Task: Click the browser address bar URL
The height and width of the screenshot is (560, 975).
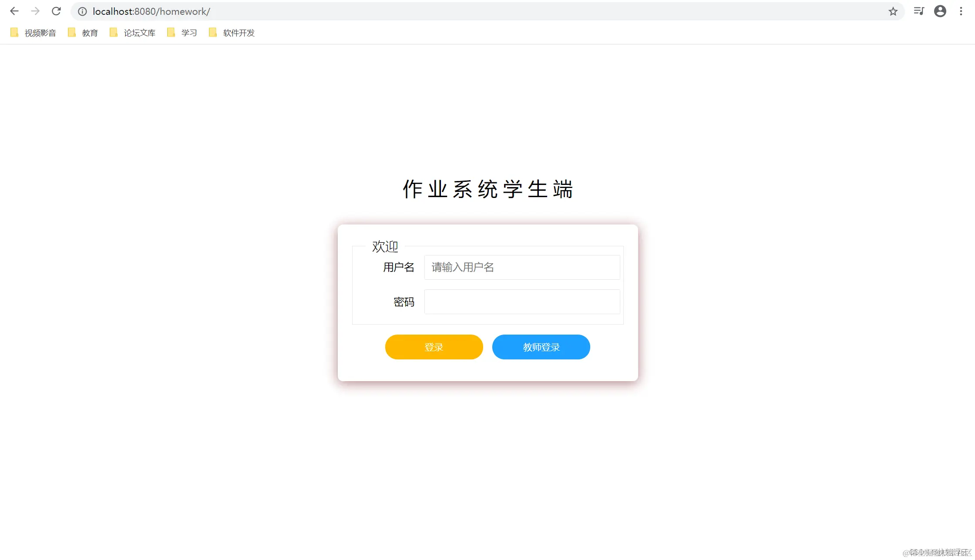Action: 151,11
